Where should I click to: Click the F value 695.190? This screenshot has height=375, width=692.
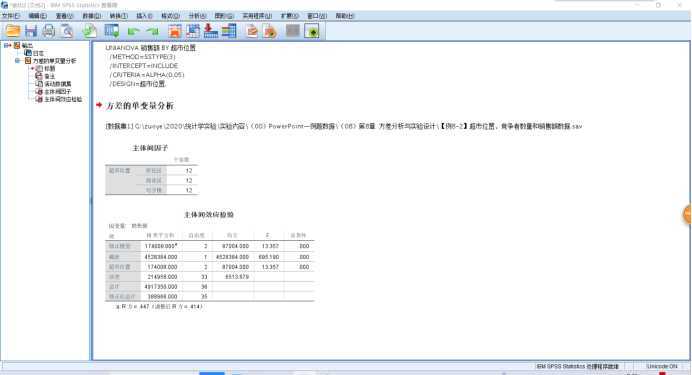coord(269,257)
